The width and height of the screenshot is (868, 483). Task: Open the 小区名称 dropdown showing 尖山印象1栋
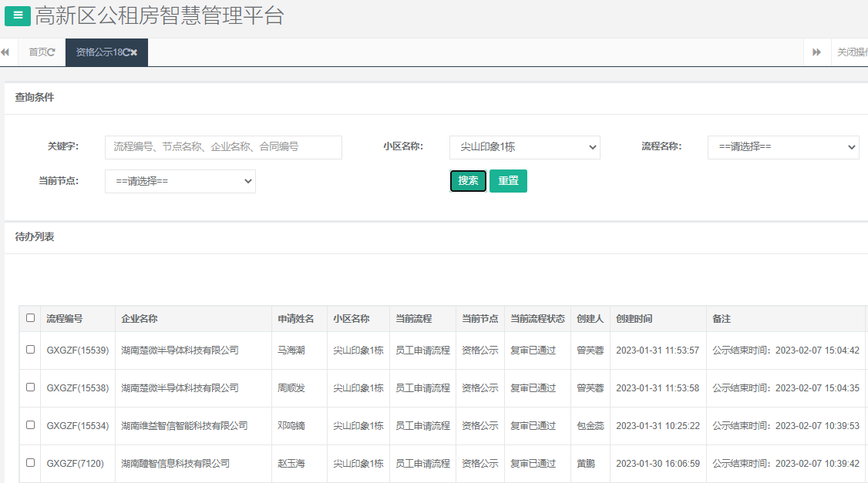pos(524,147)
